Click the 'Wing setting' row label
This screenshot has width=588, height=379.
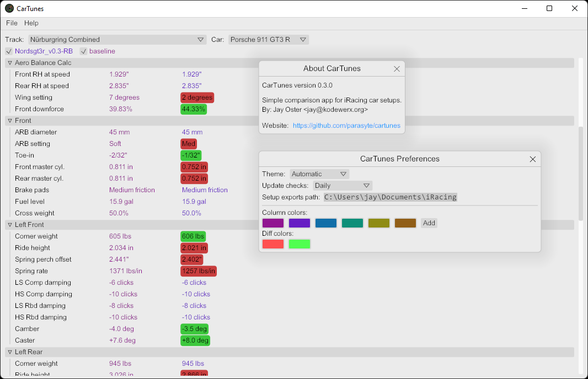pos(34,98)
